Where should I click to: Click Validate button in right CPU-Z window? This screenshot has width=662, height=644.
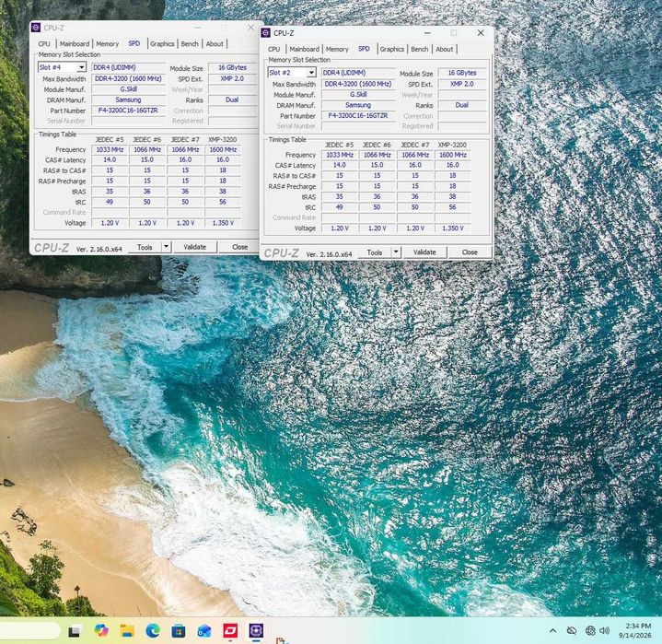[424, 252]
